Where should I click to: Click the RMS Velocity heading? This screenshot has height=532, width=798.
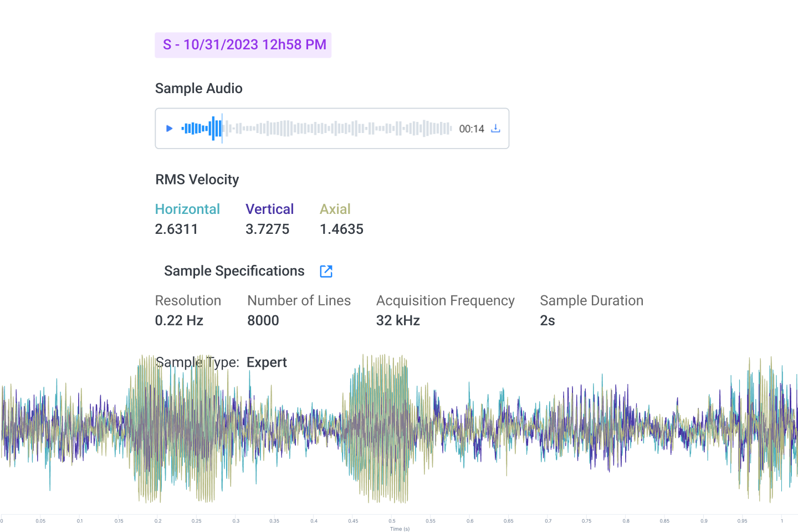coord(197,180)
